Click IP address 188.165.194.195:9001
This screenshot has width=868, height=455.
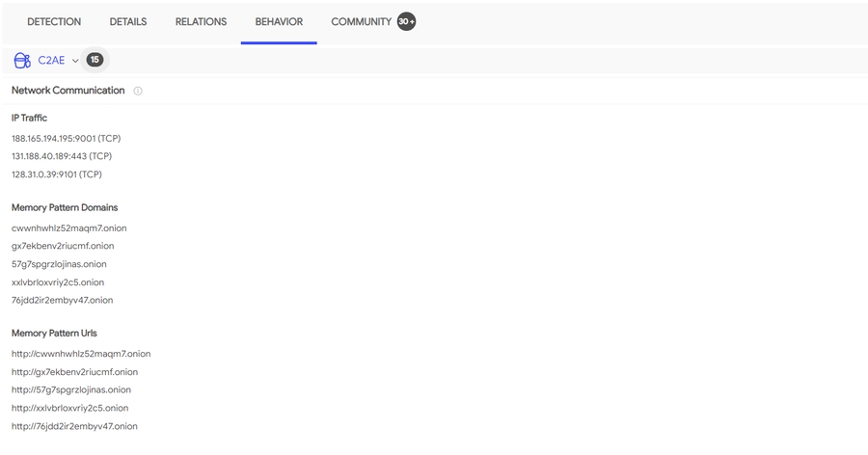[66, 138]
